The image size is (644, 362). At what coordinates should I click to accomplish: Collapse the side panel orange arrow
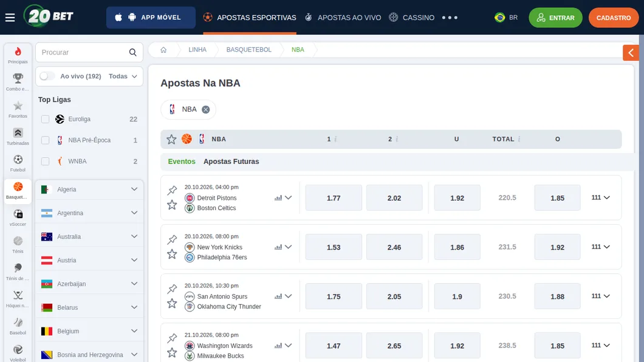tap(631, 52)
